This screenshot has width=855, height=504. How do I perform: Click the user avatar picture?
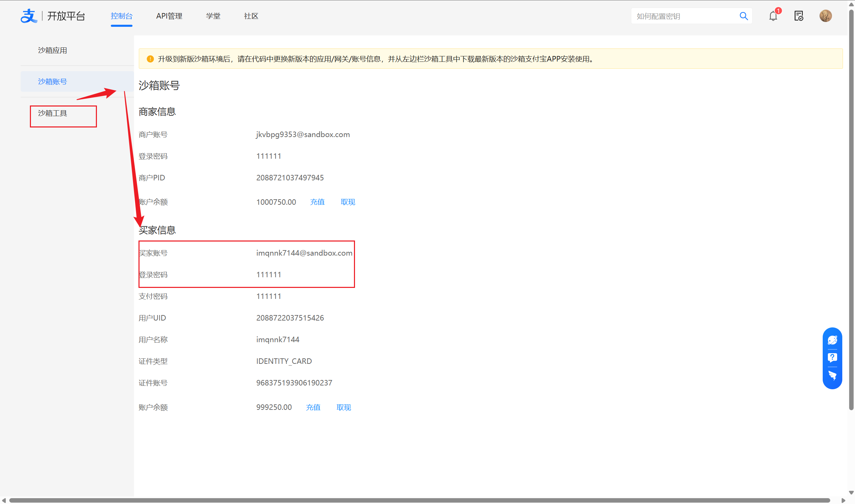click(x=825, y=16)
